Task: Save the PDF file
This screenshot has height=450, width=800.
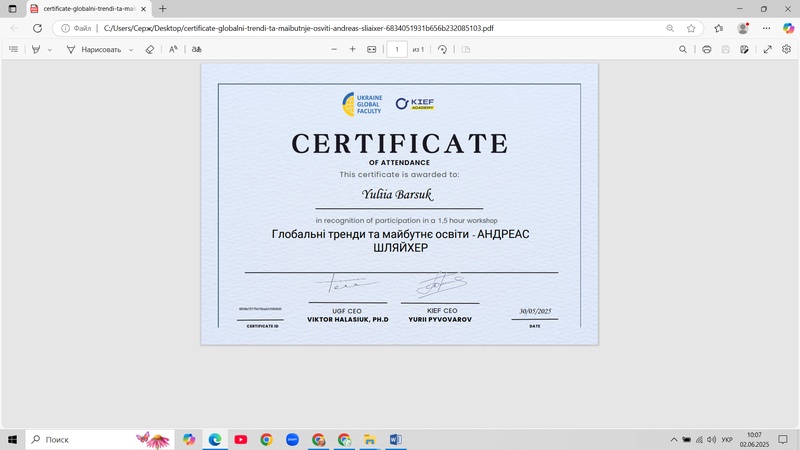Action: (x=726, y=49)
